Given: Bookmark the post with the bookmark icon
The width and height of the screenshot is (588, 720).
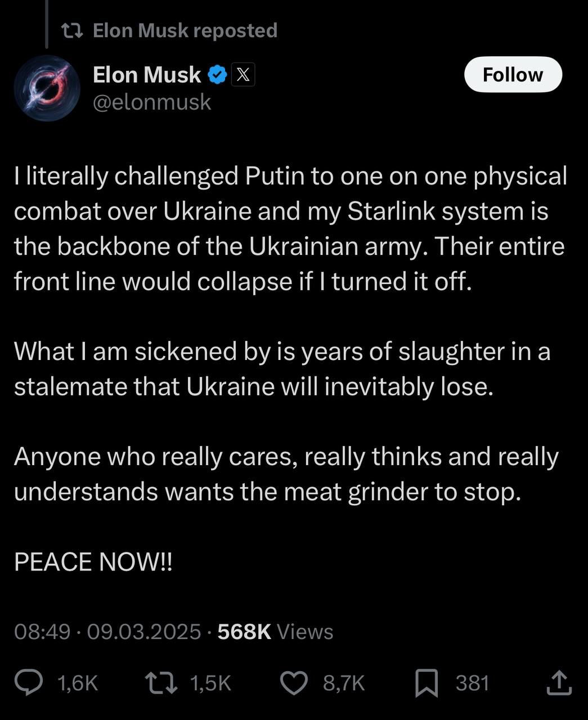Looking at the screenshot, I should (427, 683).
